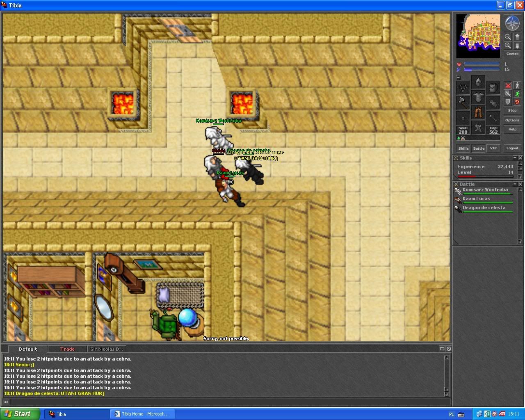
Task: Centre the minimap on the character
Action: pyautogui.click(x=512, y=54)
